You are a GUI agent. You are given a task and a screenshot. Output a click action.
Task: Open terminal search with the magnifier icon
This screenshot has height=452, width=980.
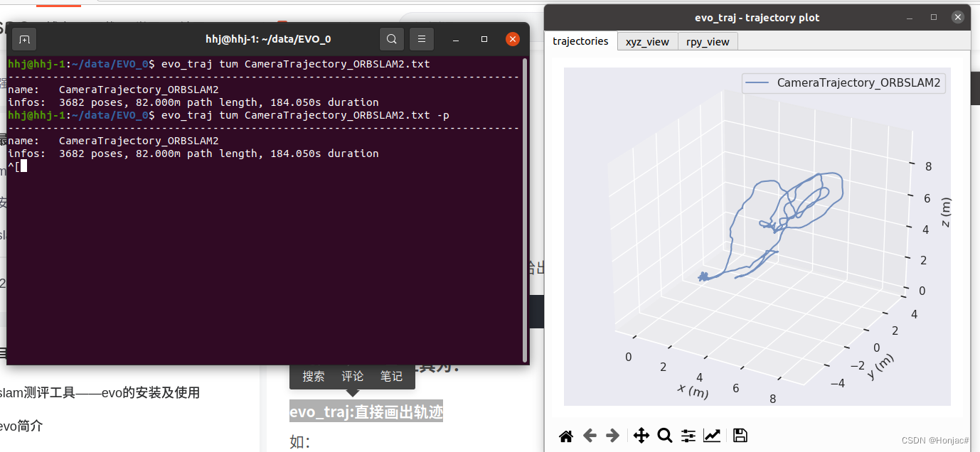pos(392,39)
